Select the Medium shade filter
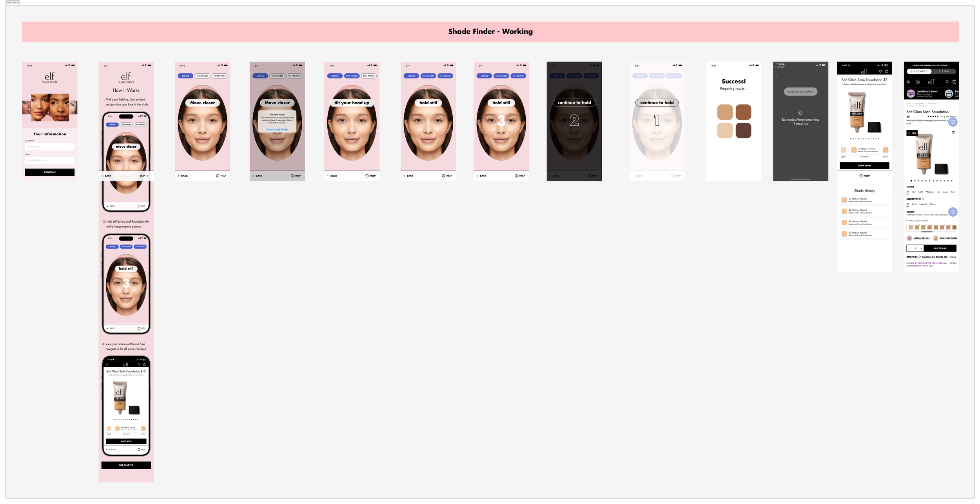Image resolution: width=980 pixels, height=504 pixels. click(x=929, y=192)
